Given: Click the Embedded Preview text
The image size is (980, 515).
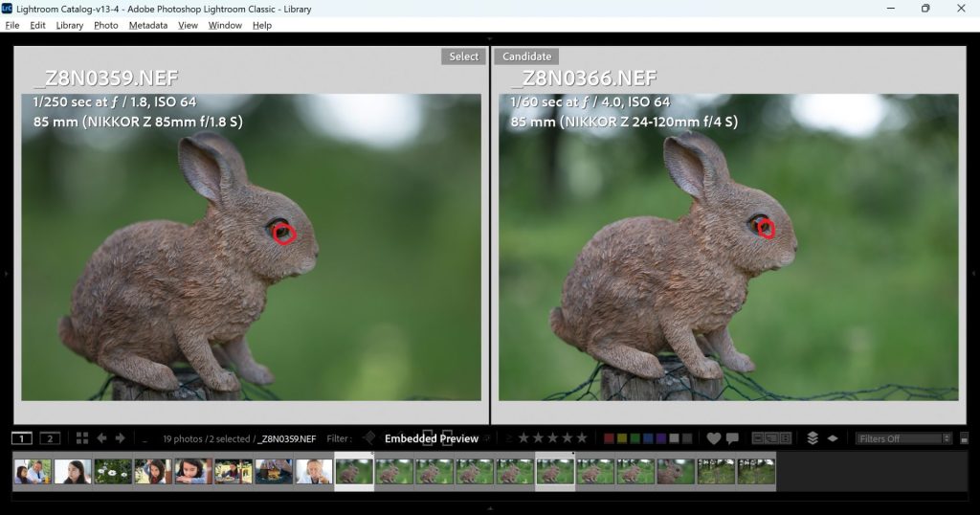Looking at the screenshot, I should (432, 438).
